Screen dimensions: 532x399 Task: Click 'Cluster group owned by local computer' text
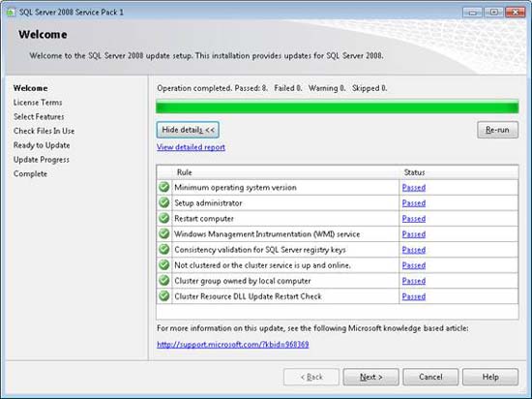coord(243,281)
